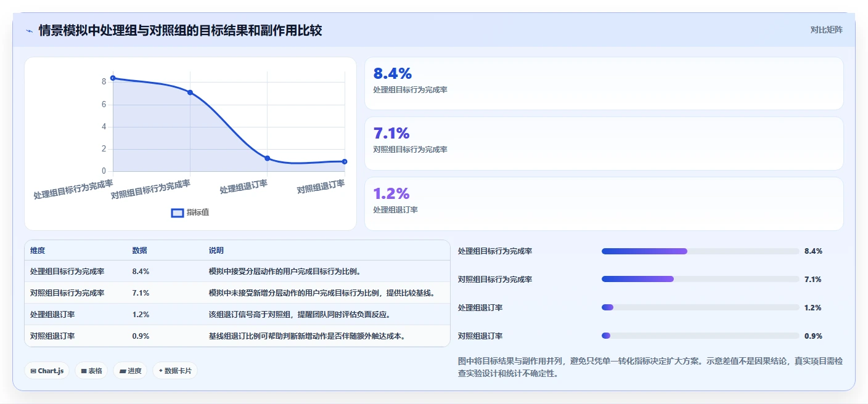868x404 pixels.
Task: Click the chart data point for 对照组目标行为完成率
Action: point(190,92)
